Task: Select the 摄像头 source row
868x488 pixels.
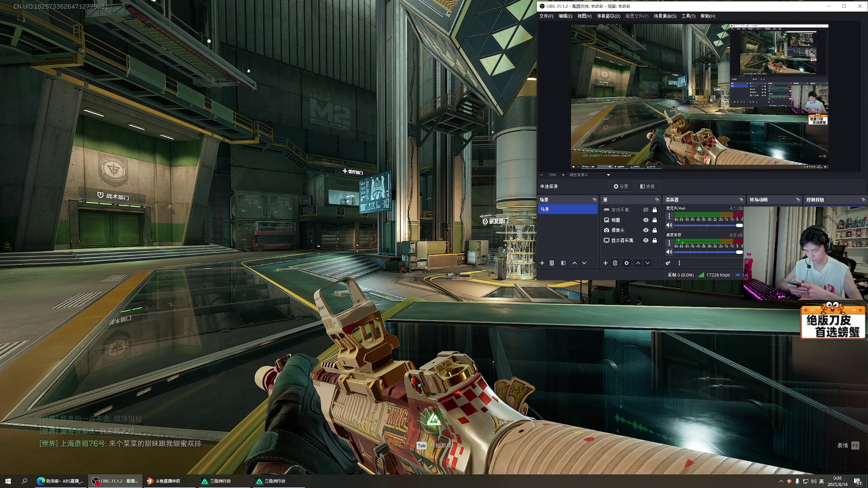Action: pyautogui.click(x=630, y=230)
